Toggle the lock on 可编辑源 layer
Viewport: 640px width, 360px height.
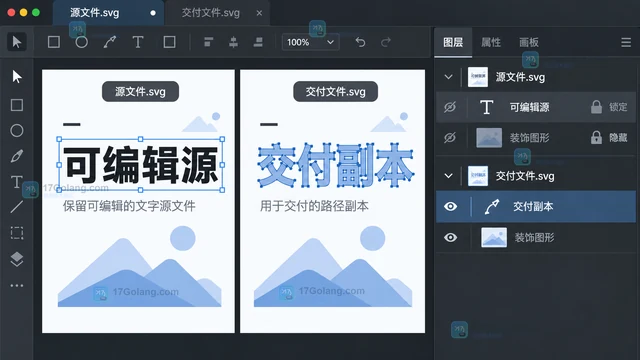coord(596,107)
